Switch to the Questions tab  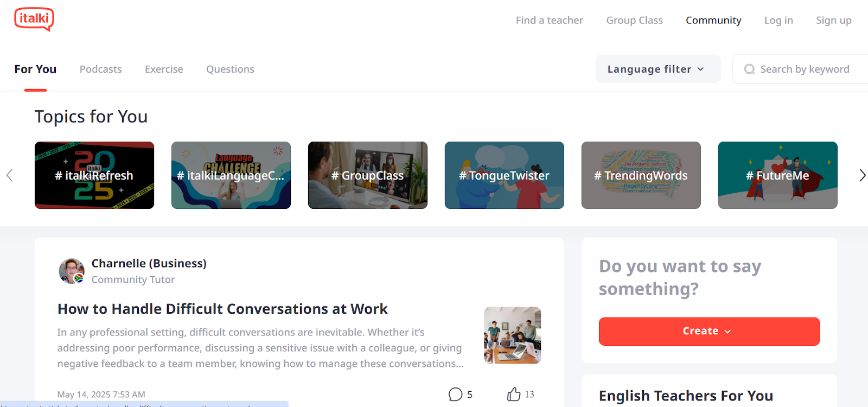230,69
